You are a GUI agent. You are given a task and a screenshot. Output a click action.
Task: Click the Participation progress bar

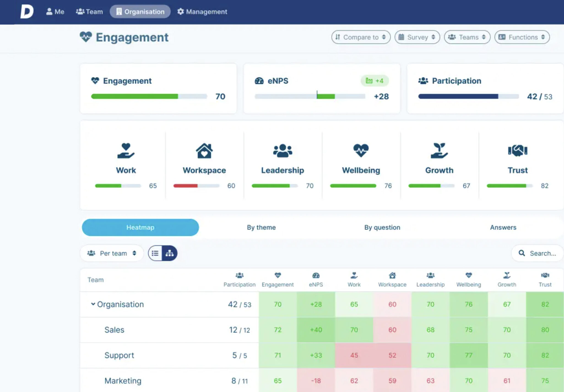click(x=468, y=96)
